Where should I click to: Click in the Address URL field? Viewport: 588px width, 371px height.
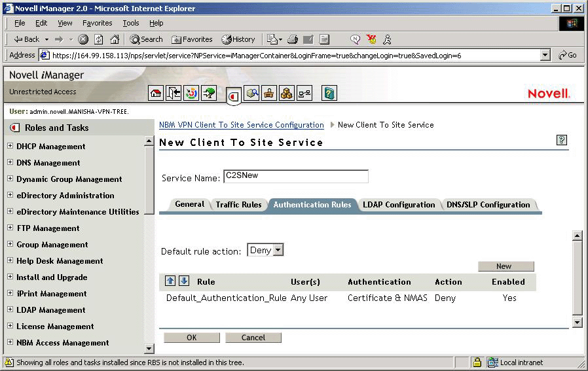tap(289, 56)
